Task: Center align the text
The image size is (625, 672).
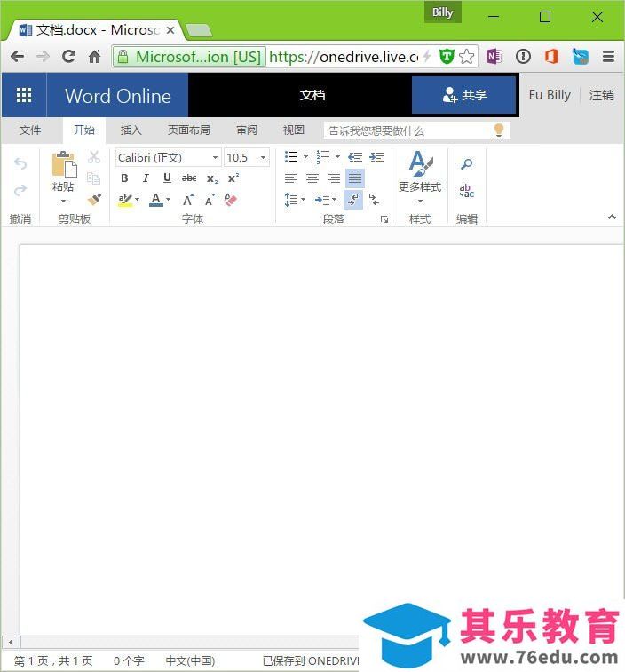Action: click(x=312, y=178)
